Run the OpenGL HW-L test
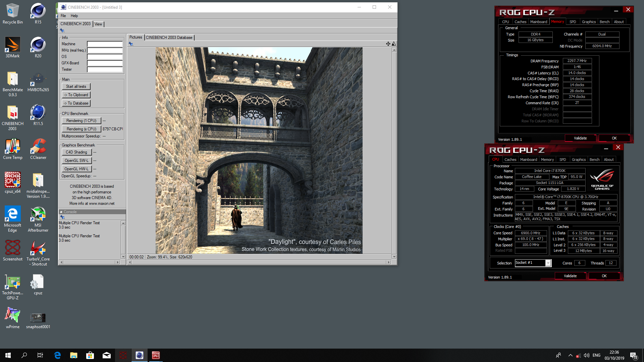Image resolution: width=644 pixels, height=362 pixels. point(76,169)
